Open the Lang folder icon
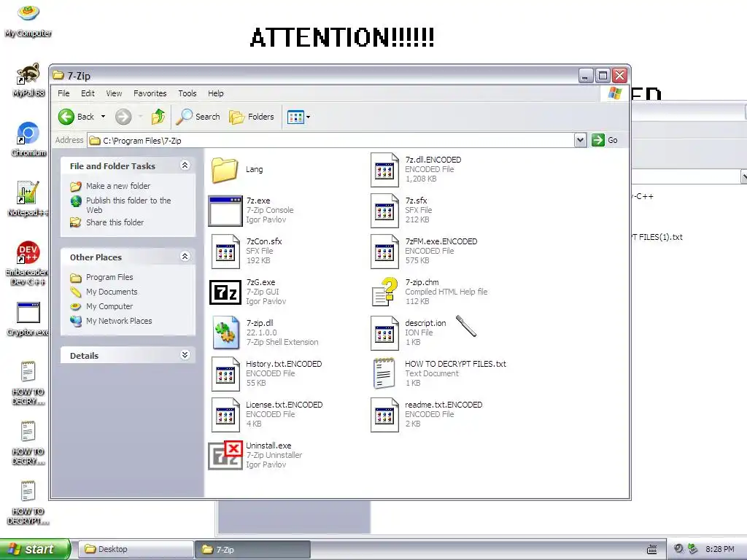The image size is (747, 560). click(225, 169)
